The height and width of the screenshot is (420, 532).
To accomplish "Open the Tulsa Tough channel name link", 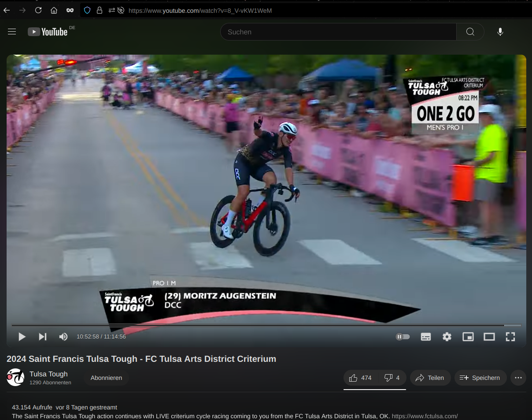I will tap(48, 374).
